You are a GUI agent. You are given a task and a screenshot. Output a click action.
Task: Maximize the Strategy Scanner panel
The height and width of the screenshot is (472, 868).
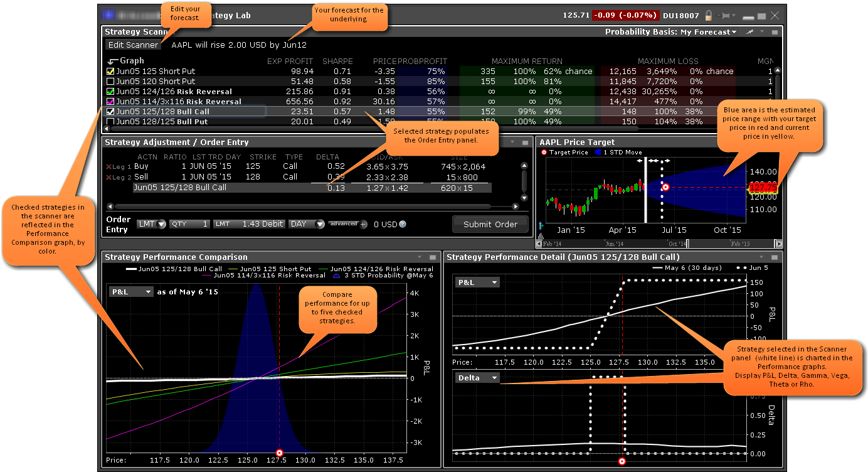pos(775,32)
